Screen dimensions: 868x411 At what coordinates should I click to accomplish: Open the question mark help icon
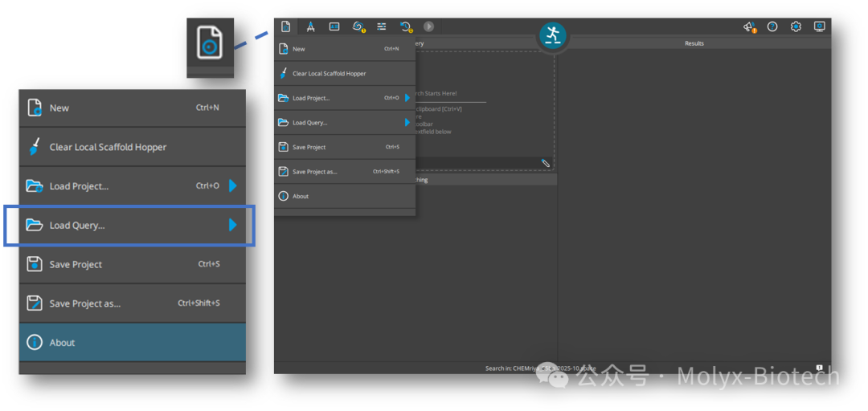pyautogui.click(x=772, y=26)
